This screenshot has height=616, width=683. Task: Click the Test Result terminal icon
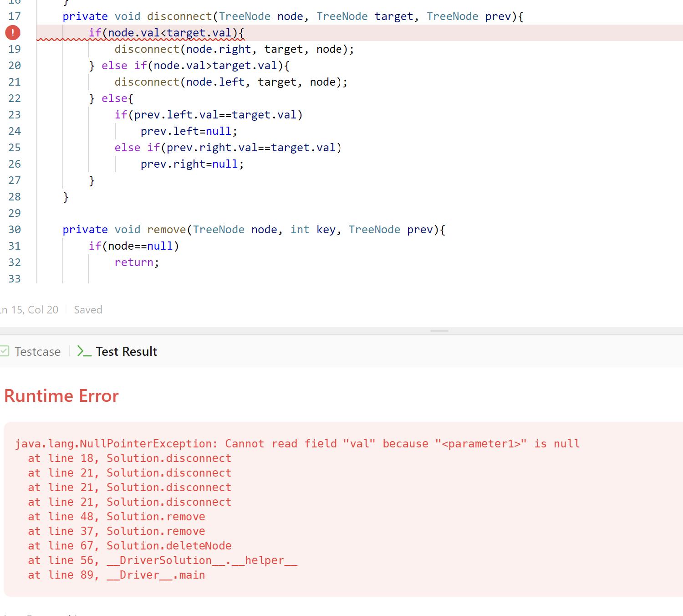point(84,351)
